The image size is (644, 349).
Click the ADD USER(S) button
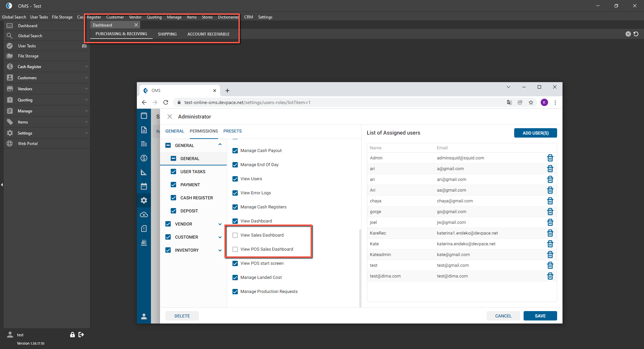coord(535,133)
